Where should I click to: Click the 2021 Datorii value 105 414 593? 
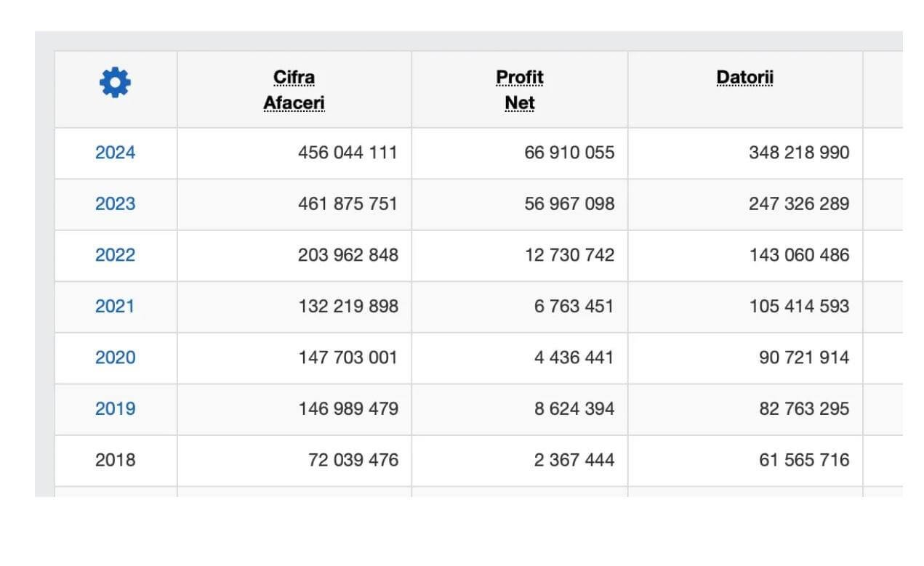799,307
